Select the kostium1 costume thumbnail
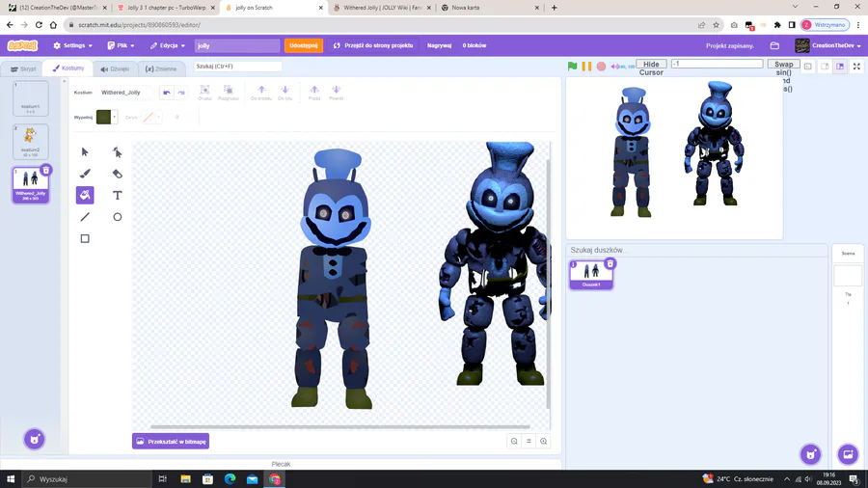The height and width of the screenshot is (488, 868). [x=31, y=98]
